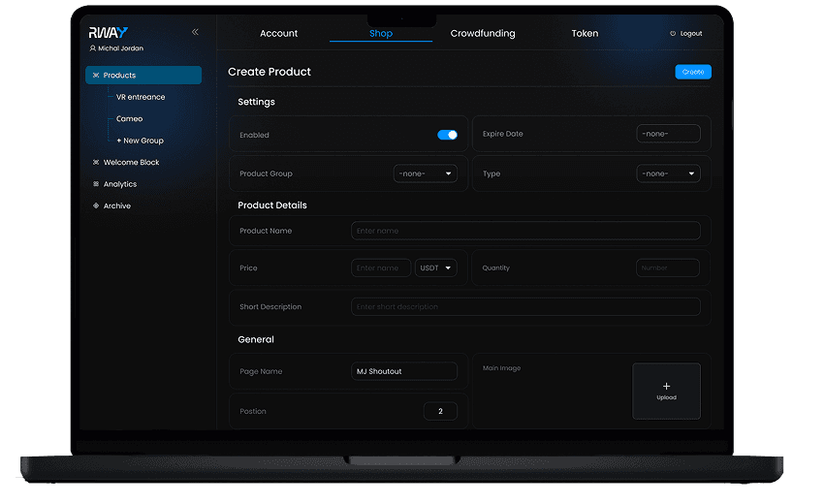
Task: Open the Archive section
Action: (116, 205)
